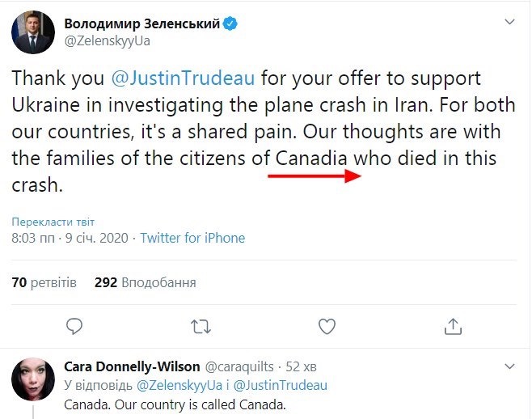532x419 pixels.
Task: View the 292 Вподобання list
Action: tap(145, 283)
